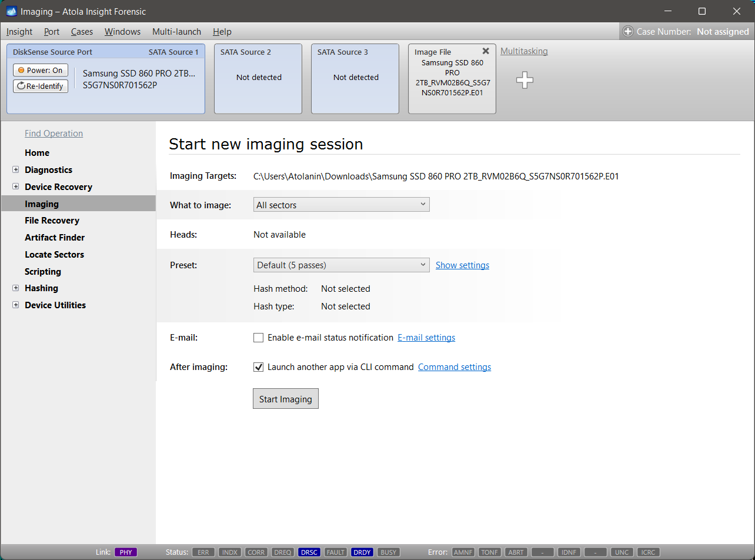Screen dimensions: 755x560
Task: Click the TONF error indicator
Action: (x=489, y=552)
